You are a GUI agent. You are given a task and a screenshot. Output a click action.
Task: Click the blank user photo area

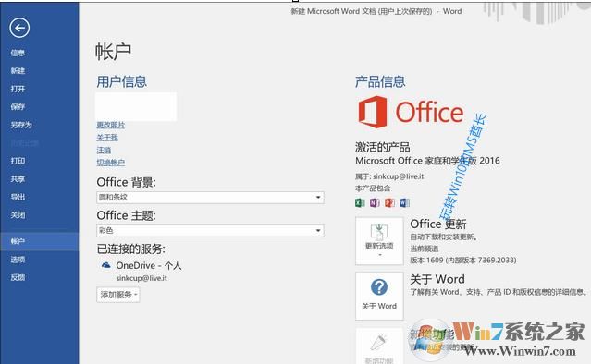coord(136,106)
